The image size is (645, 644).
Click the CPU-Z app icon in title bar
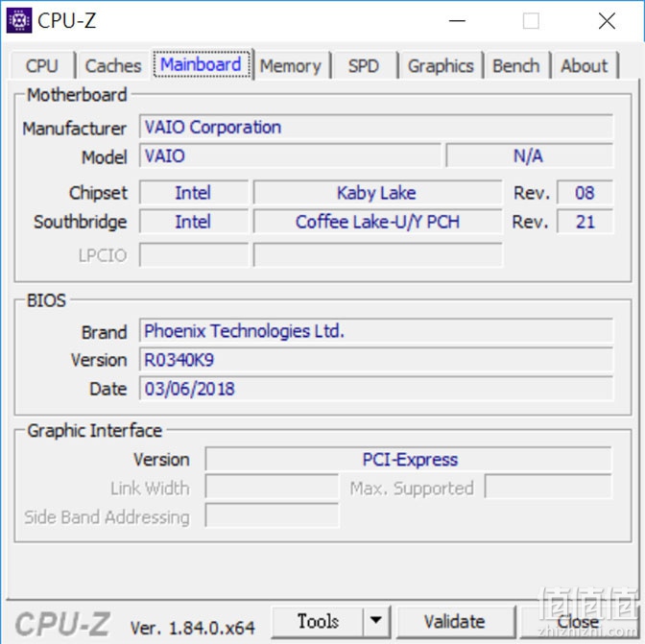tap(19, 20)
